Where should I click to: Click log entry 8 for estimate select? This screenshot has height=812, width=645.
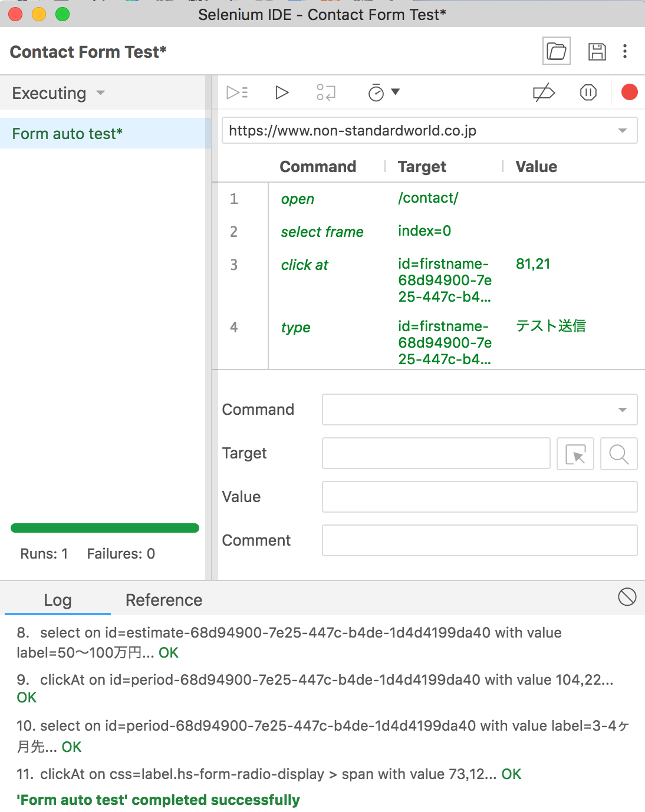coord(289,642)
